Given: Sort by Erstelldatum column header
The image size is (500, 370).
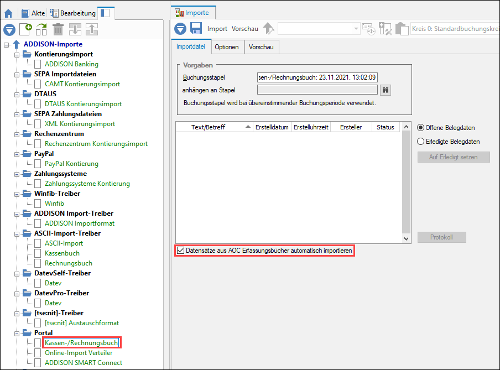Looking at the screenshot, I should tap(272, 127).
